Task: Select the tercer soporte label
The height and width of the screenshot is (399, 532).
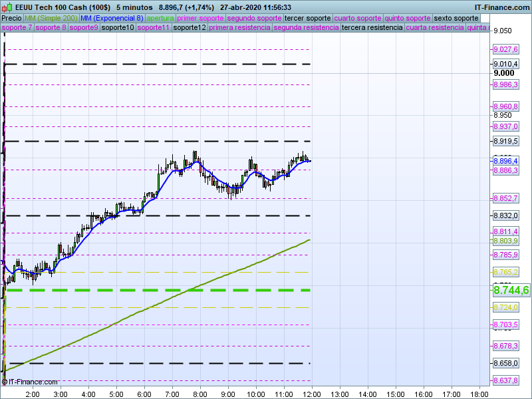Action: [307, 18]
